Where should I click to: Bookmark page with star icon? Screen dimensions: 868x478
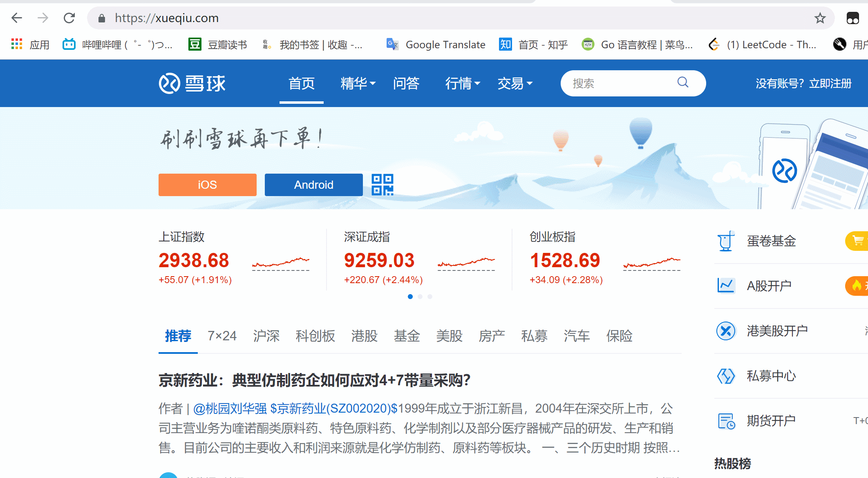click(x=820, y=18)
